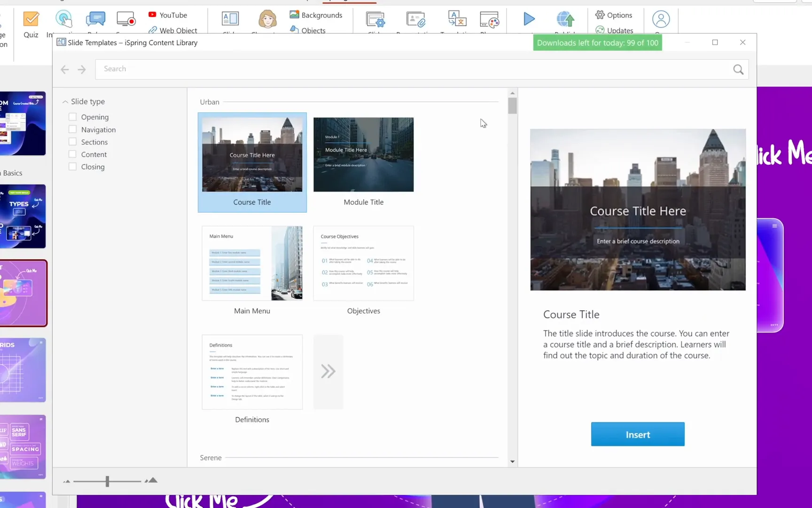This screenshot has height=508, width=812.
Task: Click Updates in the ribbon
Action: click(x=614, y=30)
